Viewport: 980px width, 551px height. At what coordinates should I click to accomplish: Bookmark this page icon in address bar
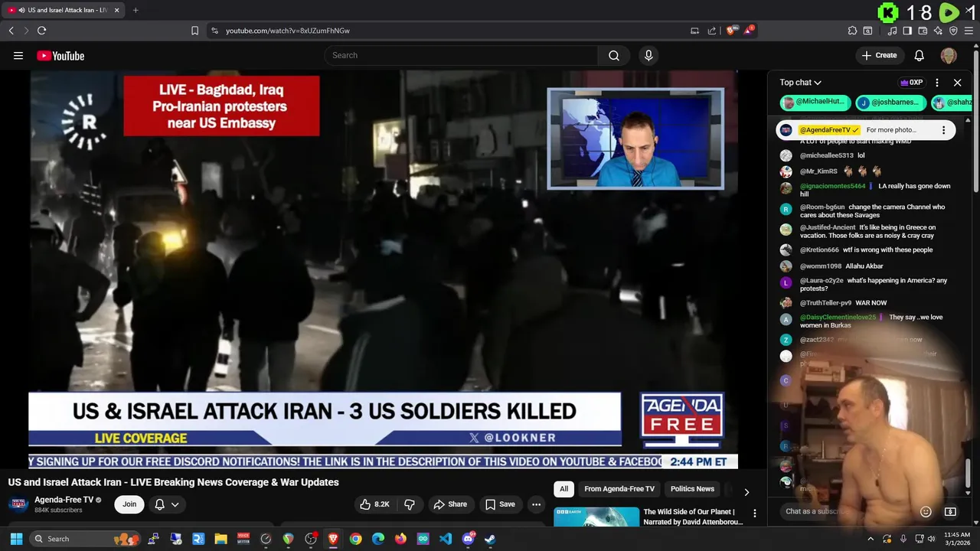pos(194,31)
